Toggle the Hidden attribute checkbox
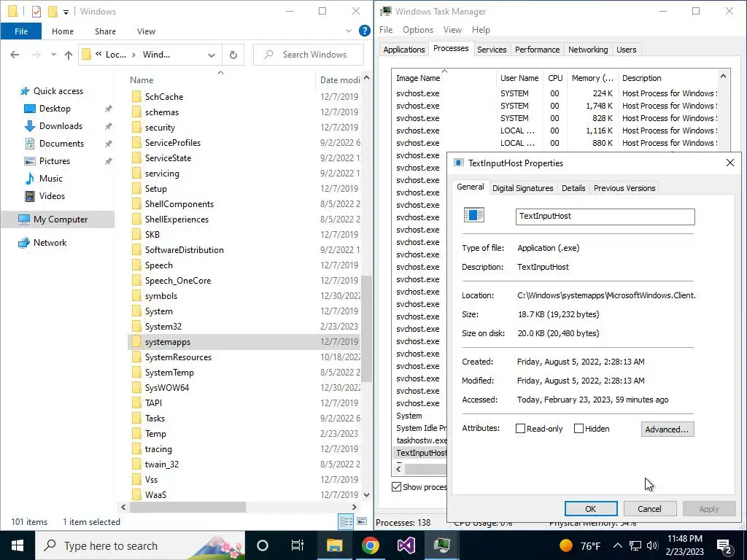 [578, 429]
